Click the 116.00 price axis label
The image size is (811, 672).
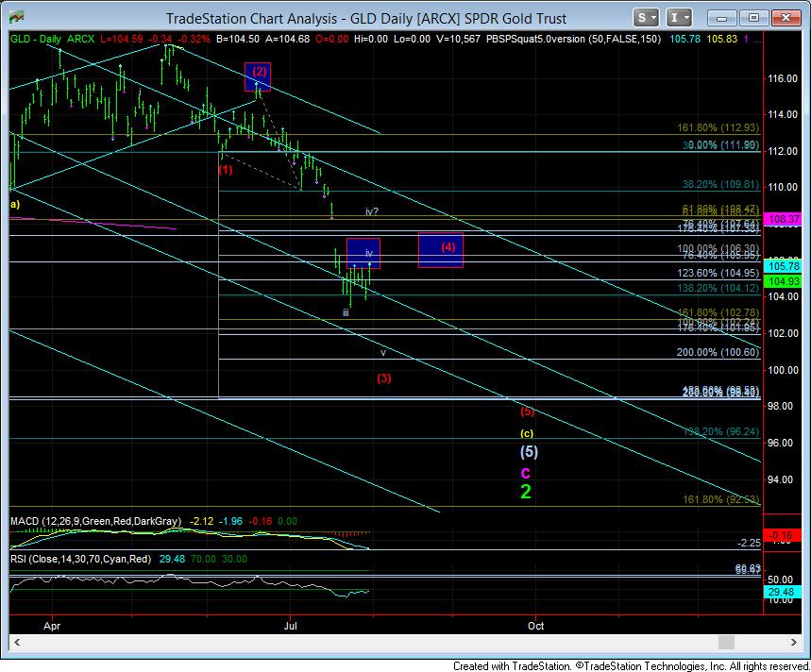783,78
